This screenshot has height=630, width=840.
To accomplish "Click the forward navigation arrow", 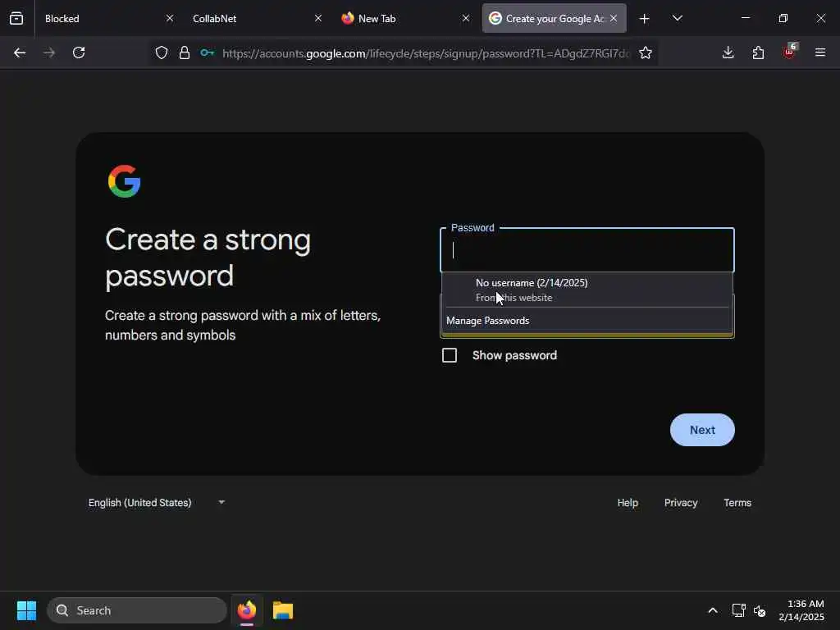I will (x=49, y=52).
